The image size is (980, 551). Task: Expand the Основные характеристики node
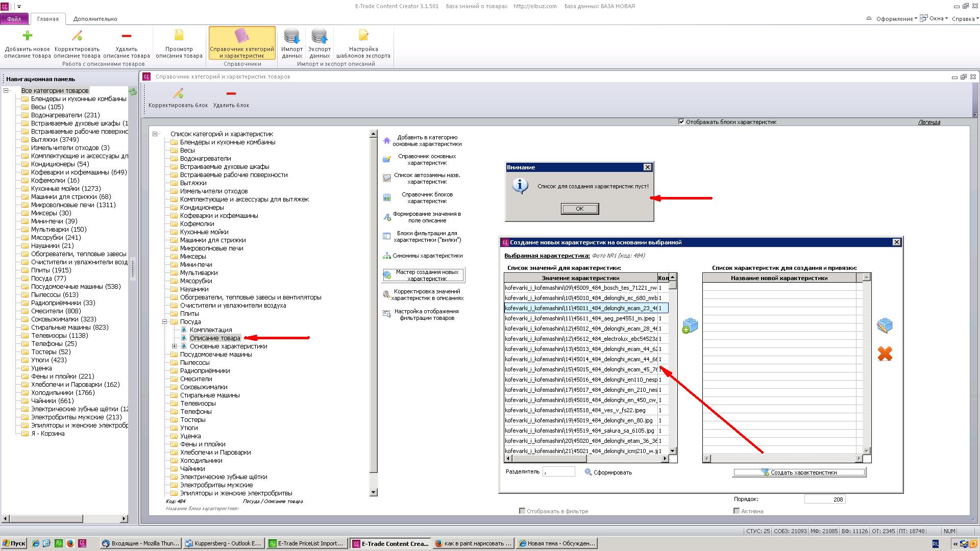[x=175, y=346]
